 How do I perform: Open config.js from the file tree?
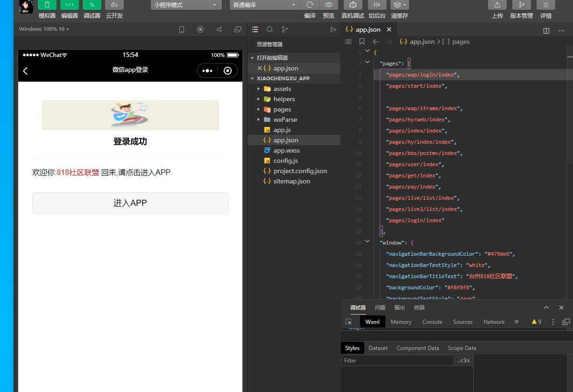point(285,161)
